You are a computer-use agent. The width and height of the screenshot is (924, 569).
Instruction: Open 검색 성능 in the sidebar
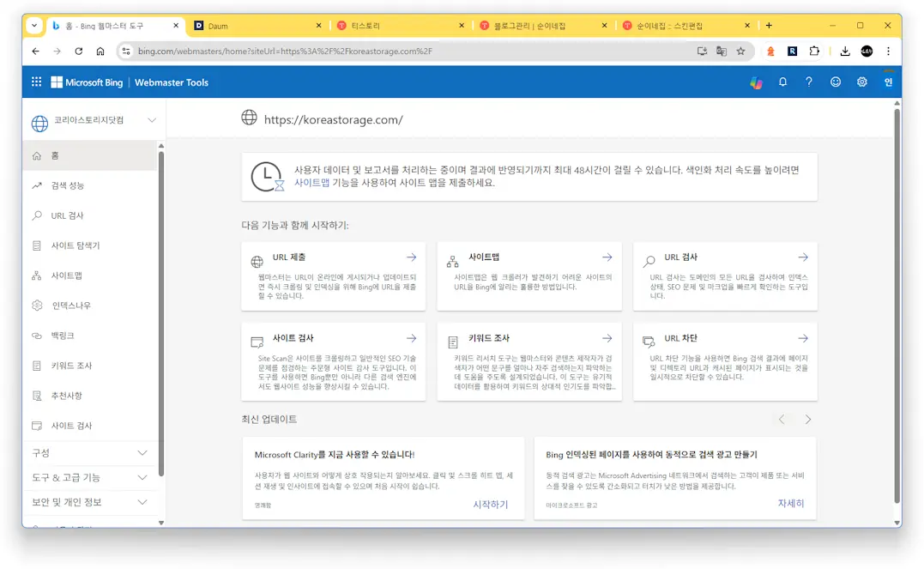(x=67, y=185)
